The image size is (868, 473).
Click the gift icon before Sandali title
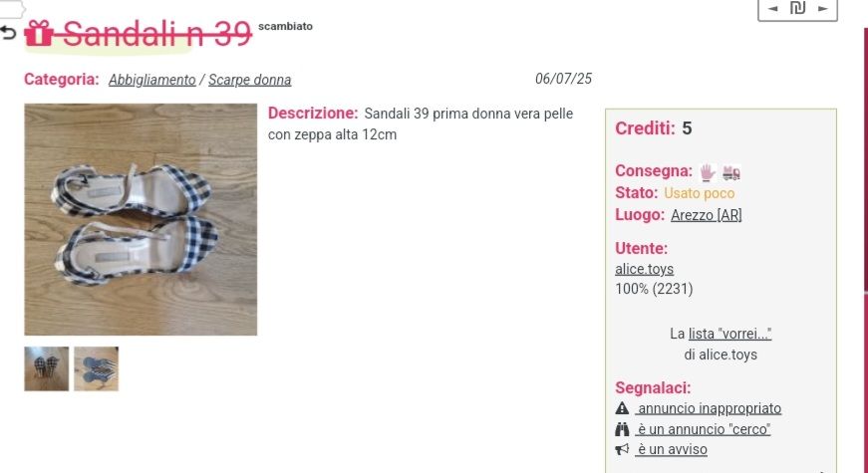coord(39,33)
